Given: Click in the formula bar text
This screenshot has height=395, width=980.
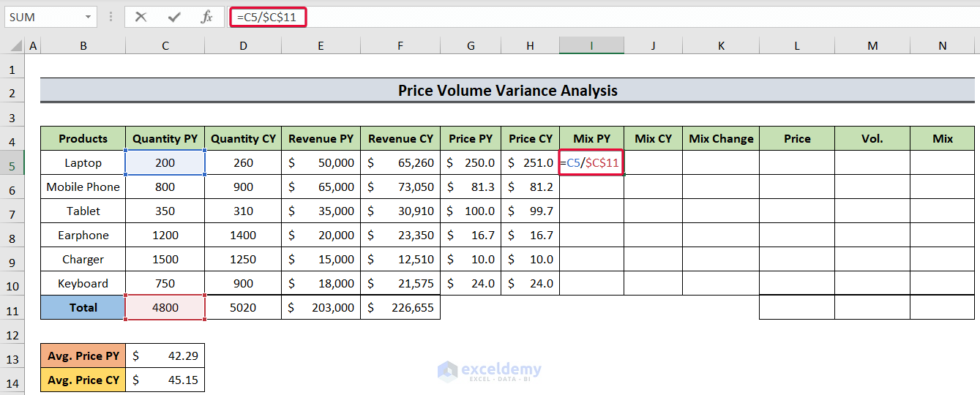Looking at the screenshot, I should pyautogui.click(x=512, y=17).
